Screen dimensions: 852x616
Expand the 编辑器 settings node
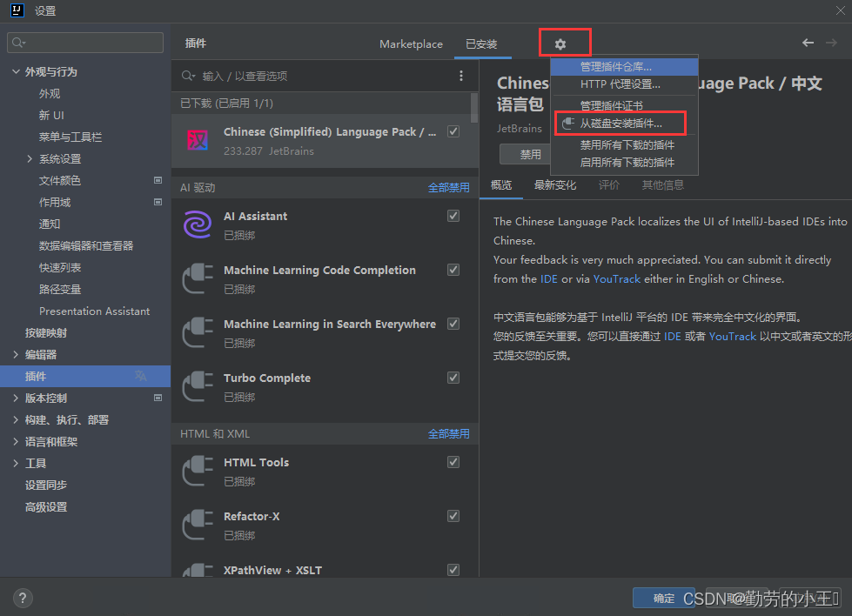click(x=16, y=354)
